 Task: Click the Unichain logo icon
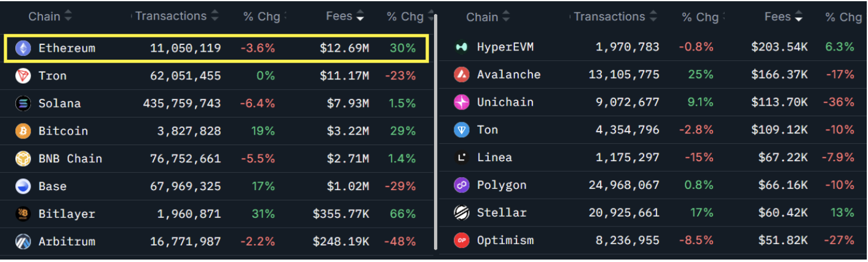click(x=462, y=102)
